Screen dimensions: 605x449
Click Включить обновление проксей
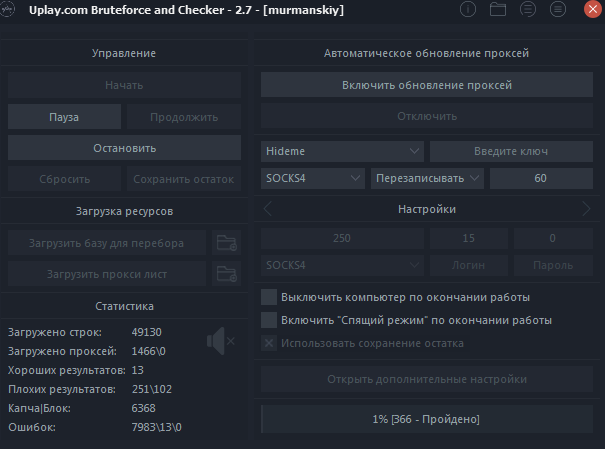coord(427,85)
